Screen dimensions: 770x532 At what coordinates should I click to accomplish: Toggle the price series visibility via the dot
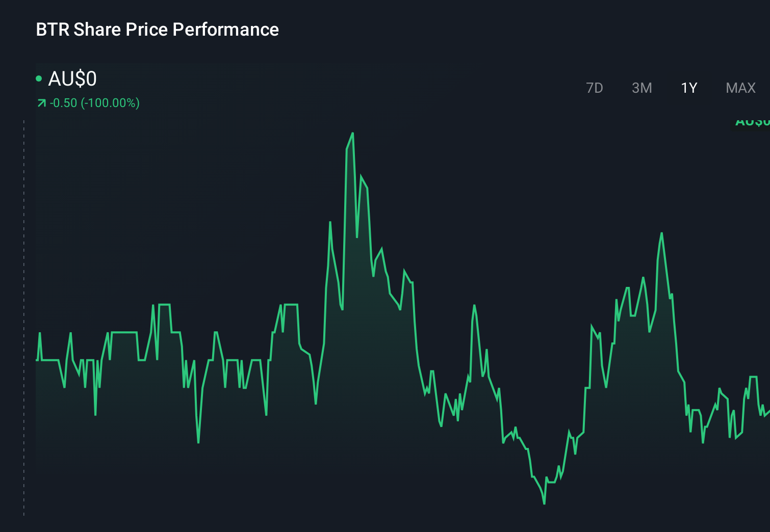pyautogui.click(x=39, y=79)
